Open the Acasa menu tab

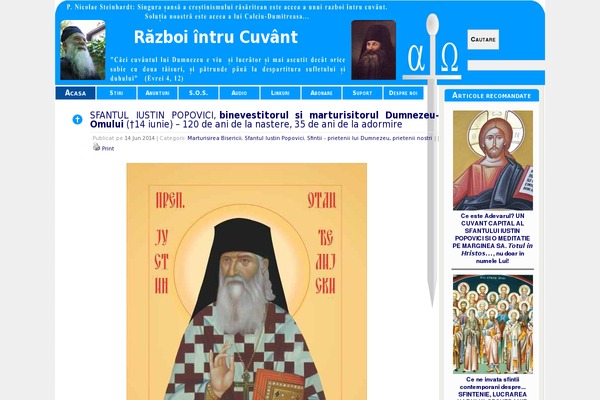[75, 93]
